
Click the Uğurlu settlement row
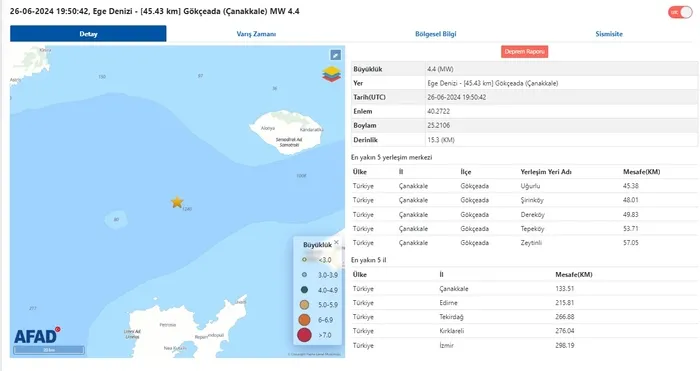point(525,186)
